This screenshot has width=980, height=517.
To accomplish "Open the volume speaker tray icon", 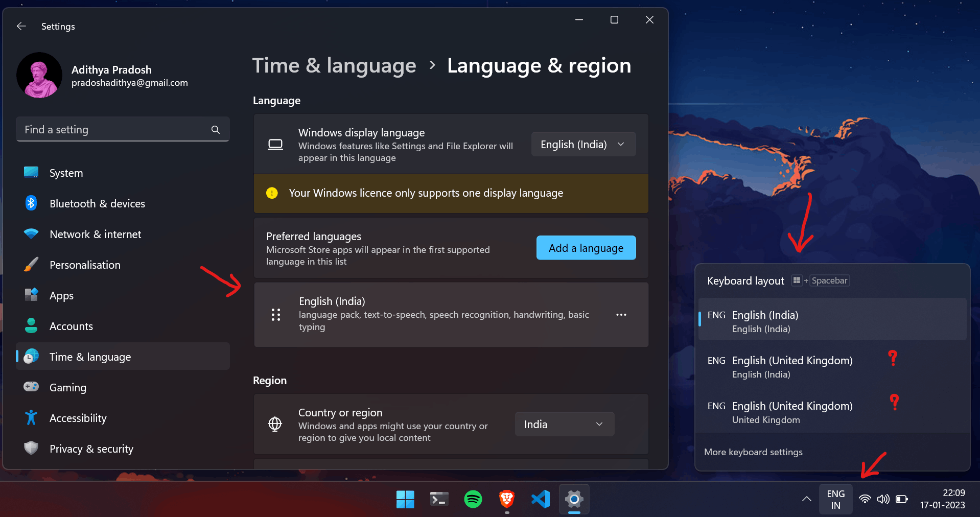I will pyautogui.click(x=883, y=499).
